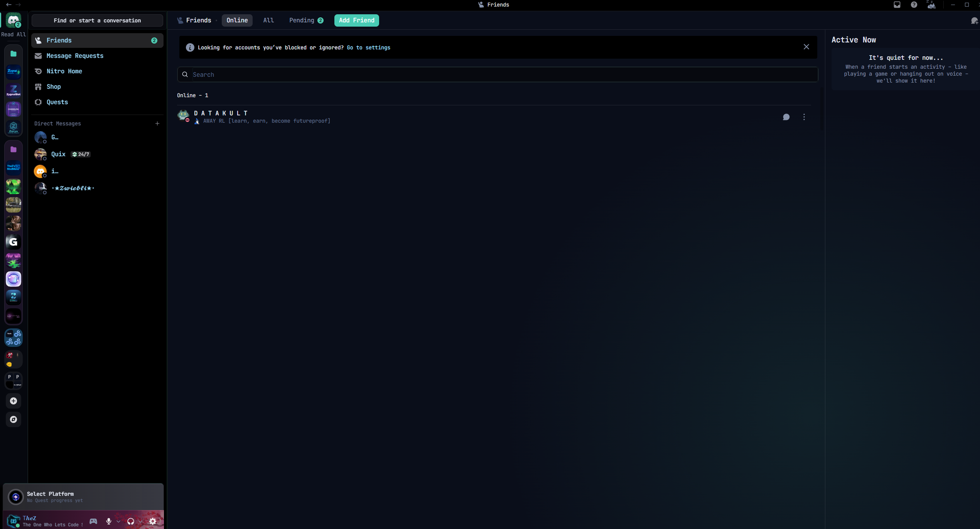This screenshot has height=529, width=980.
Task: Open the Quests page
Action: tap(97, 102)
